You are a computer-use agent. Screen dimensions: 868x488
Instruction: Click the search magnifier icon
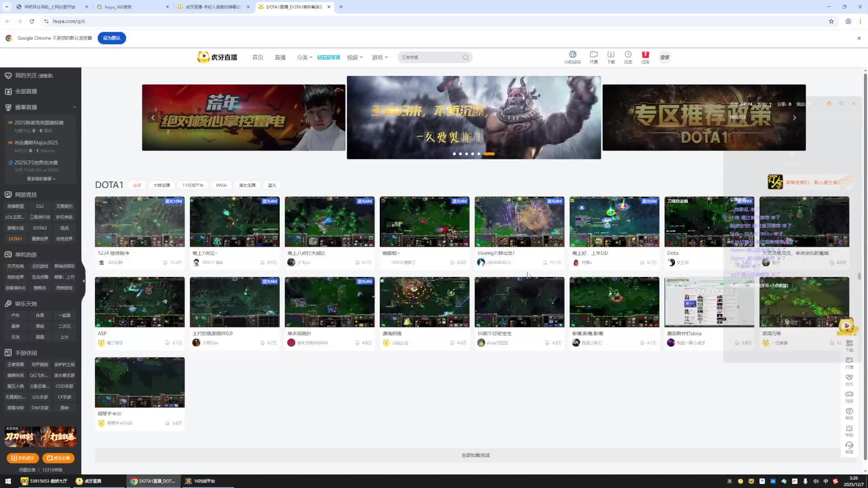(466, 57)
